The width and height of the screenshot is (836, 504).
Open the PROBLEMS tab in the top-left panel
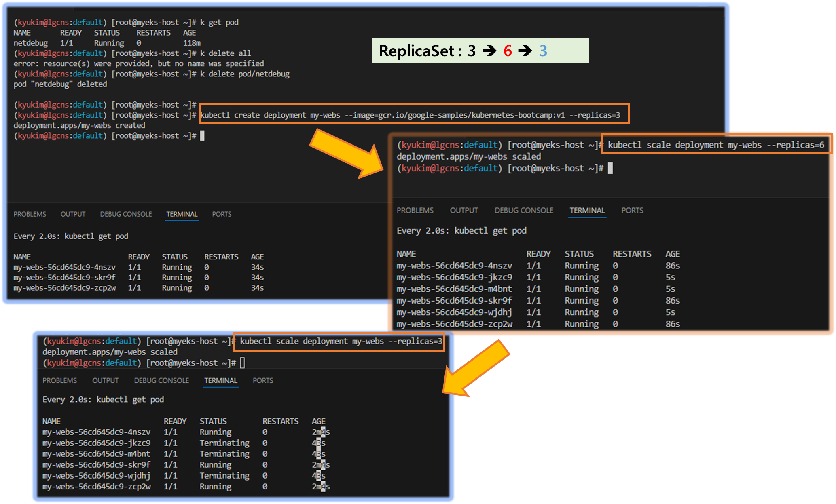click(30, 214)
